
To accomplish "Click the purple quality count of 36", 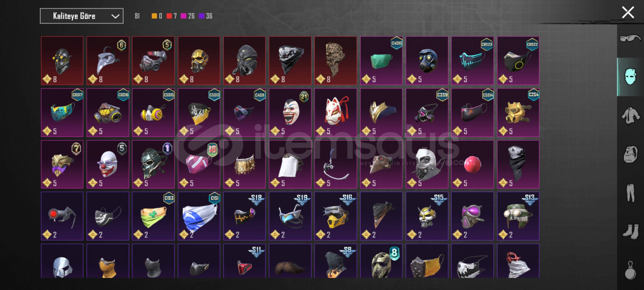I will (x=206, y=16).
